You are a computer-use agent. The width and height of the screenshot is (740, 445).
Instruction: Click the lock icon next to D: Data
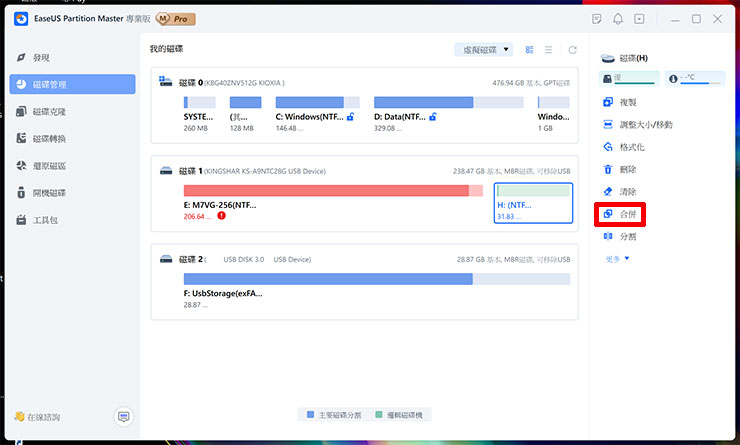[433, 117]
